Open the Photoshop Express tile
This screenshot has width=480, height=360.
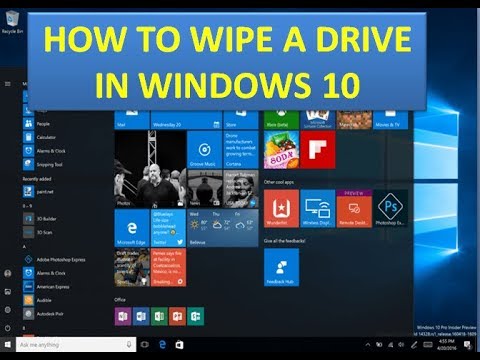[390, 209]
